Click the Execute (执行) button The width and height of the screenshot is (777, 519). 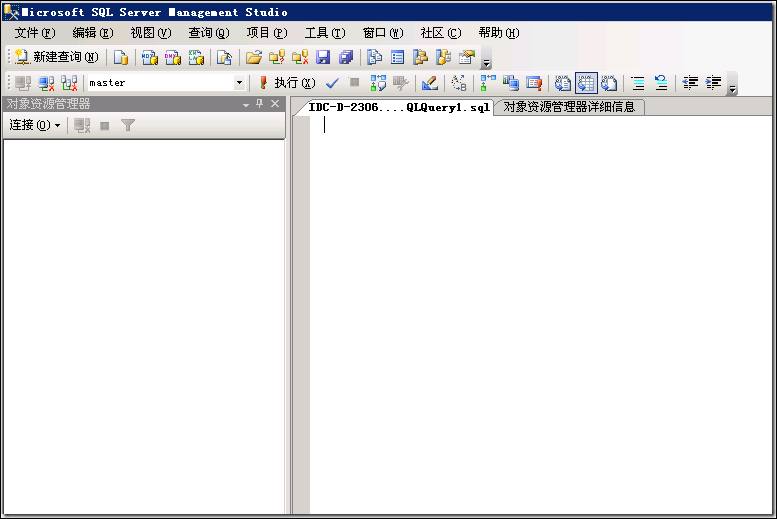(287, 83)
